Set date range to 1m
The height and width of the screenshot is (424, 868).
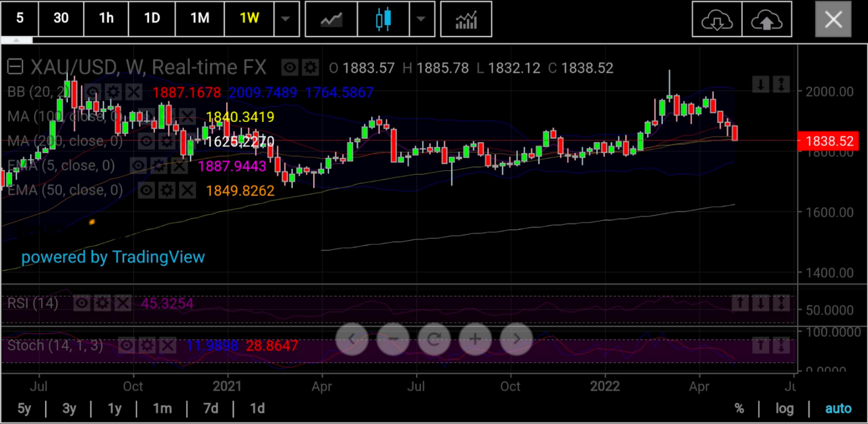[x=162, y=408]
